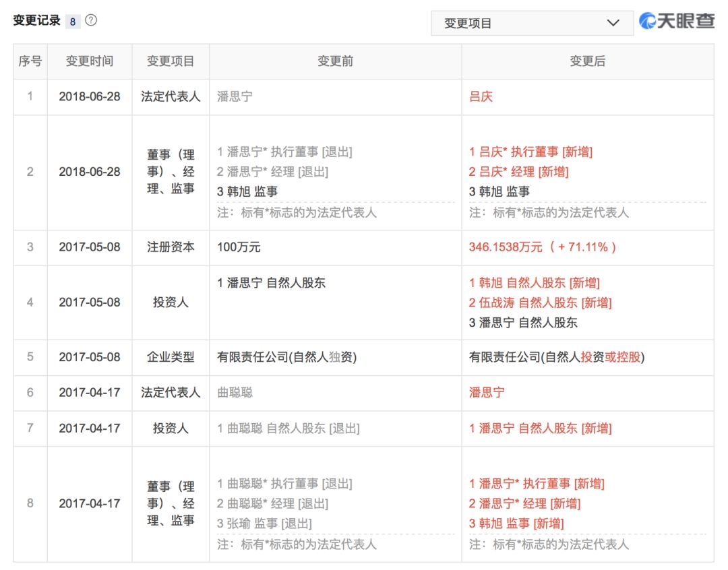This screenshot has height=570, width=728.
Task: Click the 天眼查 logo
Action: (x=677, y=22)
